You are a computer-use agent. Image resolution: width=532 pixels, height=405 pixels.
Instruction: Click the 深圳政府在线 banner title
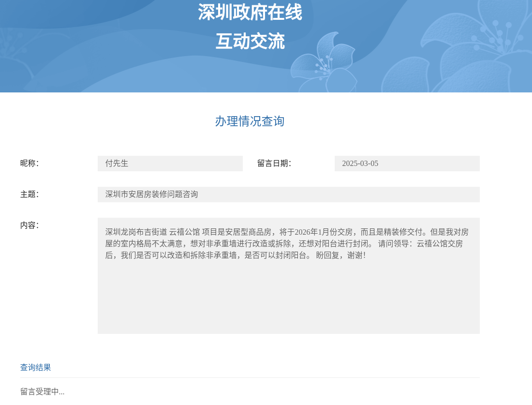coord(250,12)
